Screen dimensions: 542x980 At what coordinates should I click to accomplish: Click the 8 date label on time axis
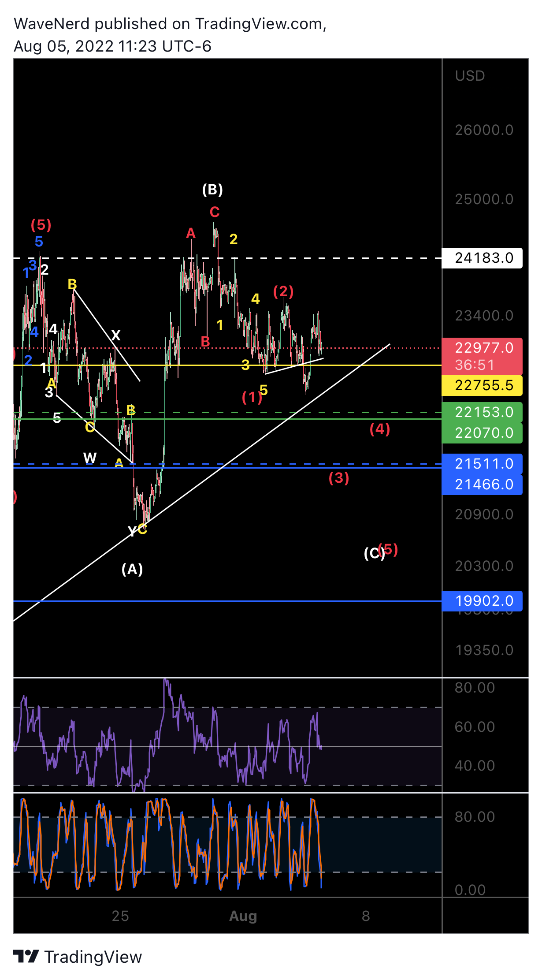(366, 916)
